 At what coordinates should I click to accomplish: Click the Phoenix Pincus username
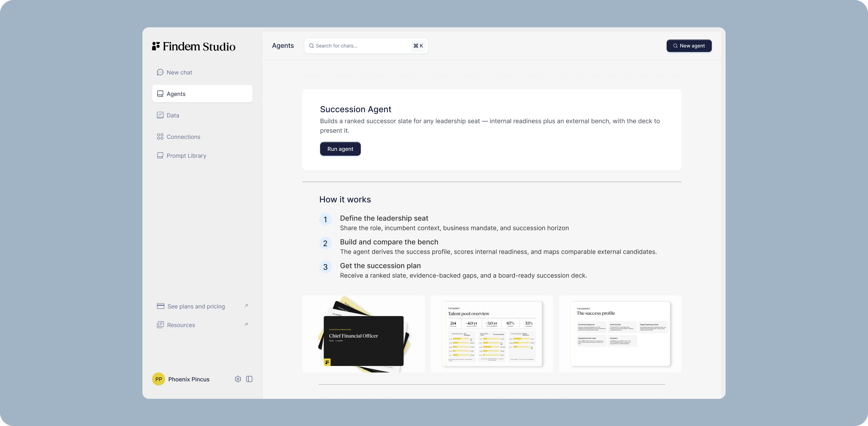tap(189, 379)
